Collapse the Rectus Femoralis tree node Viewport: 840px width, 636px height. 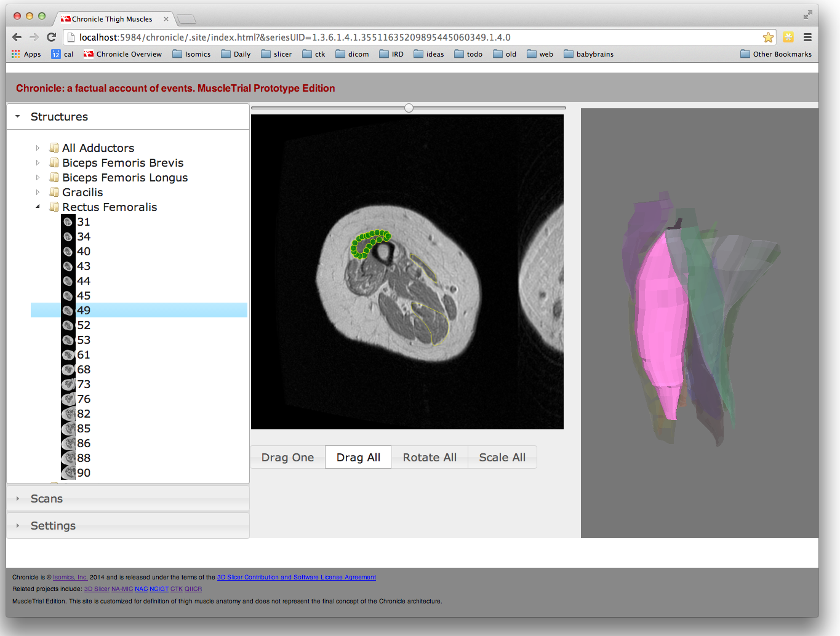click(x=38, y=207)
